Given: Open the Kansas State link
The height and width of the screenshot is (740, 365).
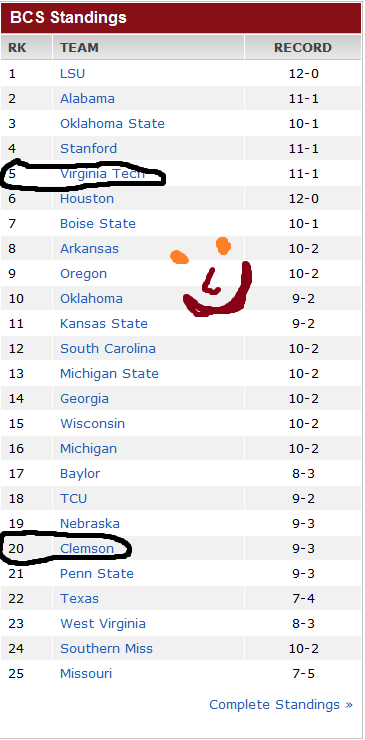Looking at the screenshot, I should click(x=104, y=324).
